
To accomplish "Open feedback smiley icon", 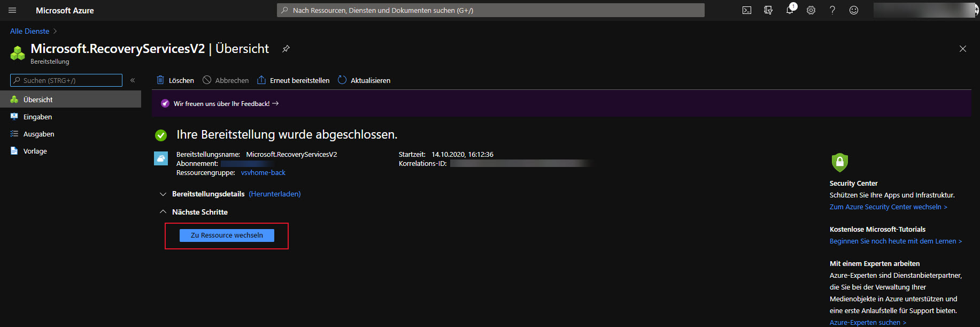I will (x=854, y=10).
